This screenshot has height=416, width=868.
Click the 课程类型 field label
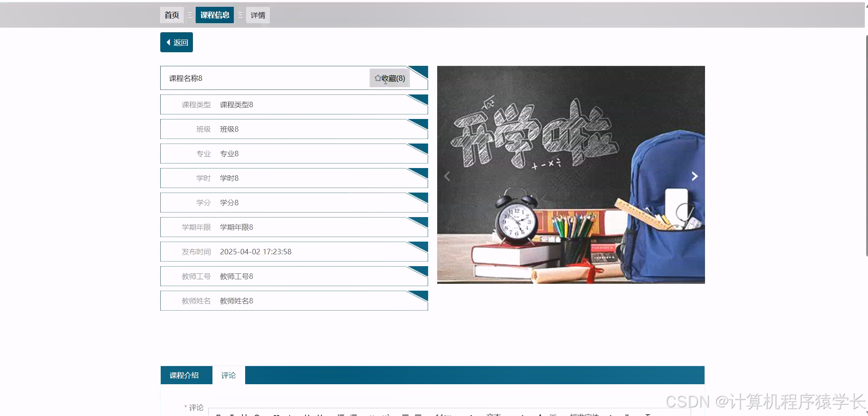[x=196, y=104]
